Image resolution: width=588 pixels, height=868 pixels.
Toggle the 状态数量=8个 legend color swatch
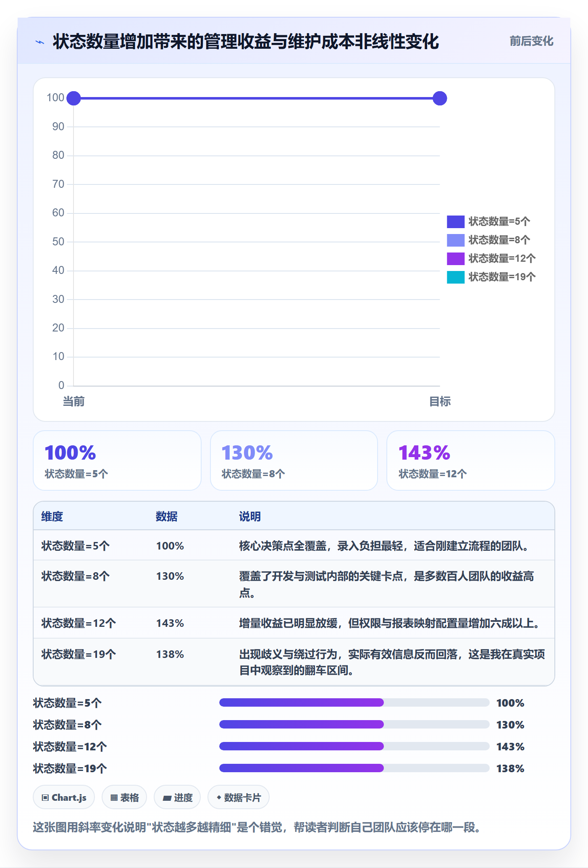point(456,240)
